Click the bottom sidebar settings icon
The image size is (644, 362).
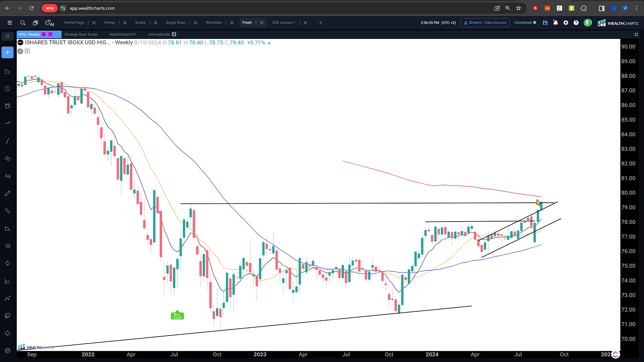[x=7, y=351]
